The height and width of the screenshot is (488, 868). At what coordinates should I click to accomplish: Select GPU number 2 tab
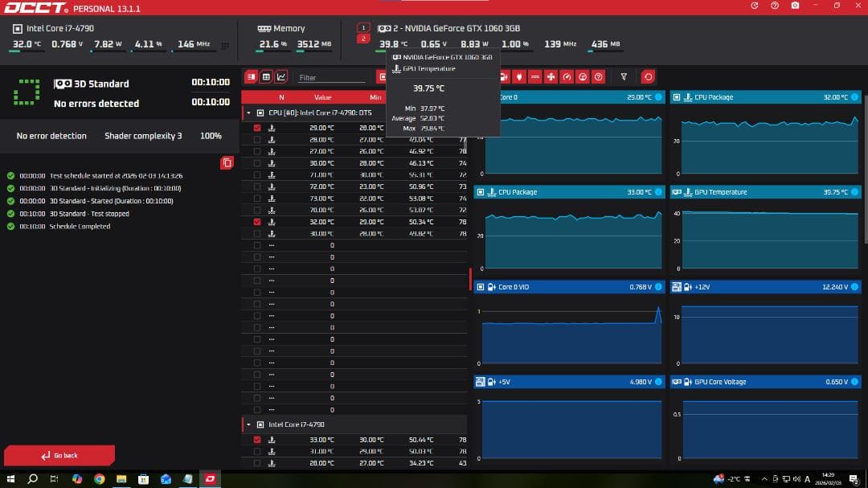click(363, 39)
